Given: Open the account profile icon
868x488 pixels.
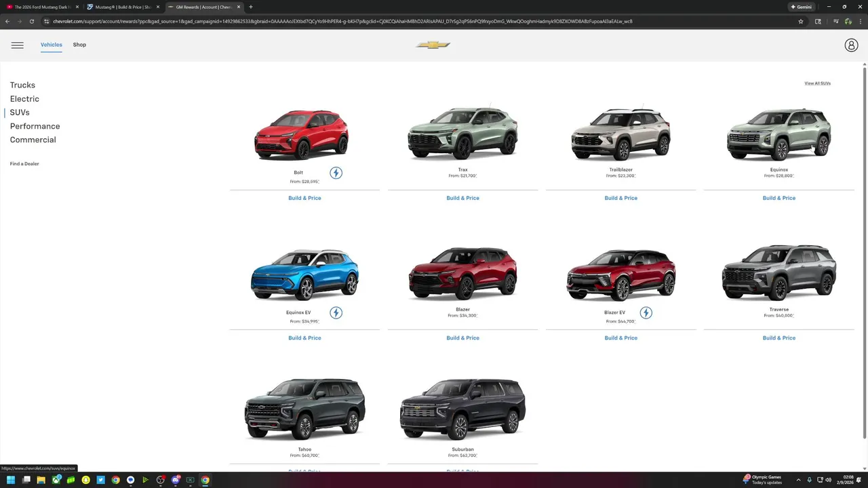Looking at the screenshot, I should pyautogui.click(x=851, y=45).
